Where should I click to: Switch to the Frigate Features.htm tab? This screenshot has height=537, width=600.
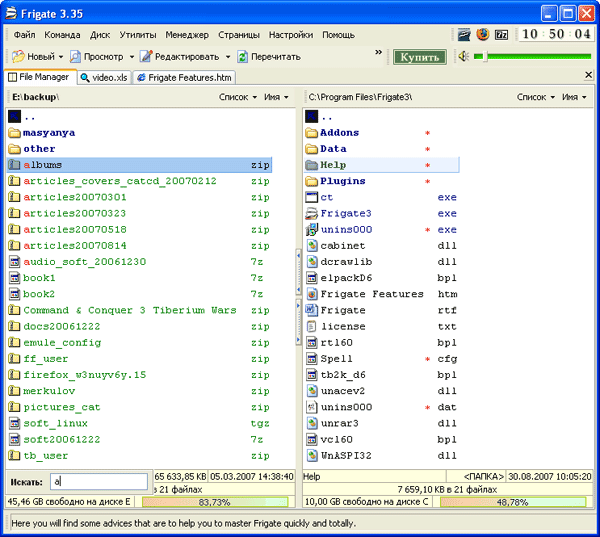coord(183,76)
